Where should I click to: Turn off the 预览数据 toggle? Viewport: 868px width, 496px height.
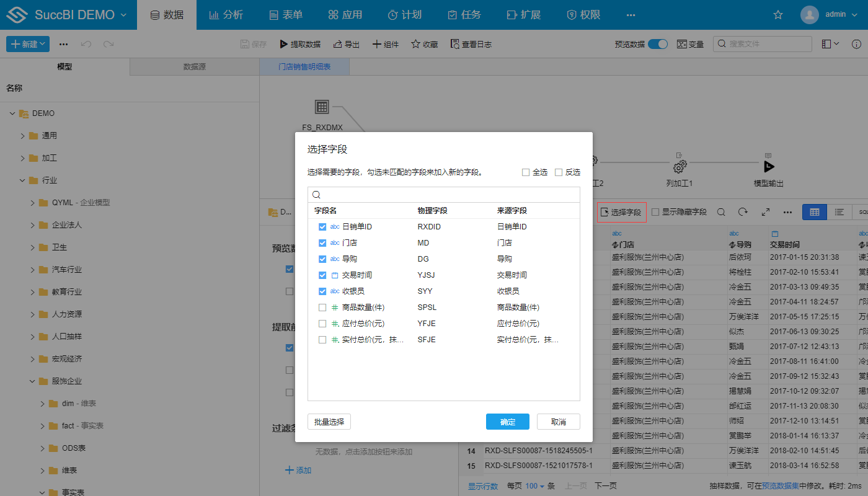coord(657,44)
